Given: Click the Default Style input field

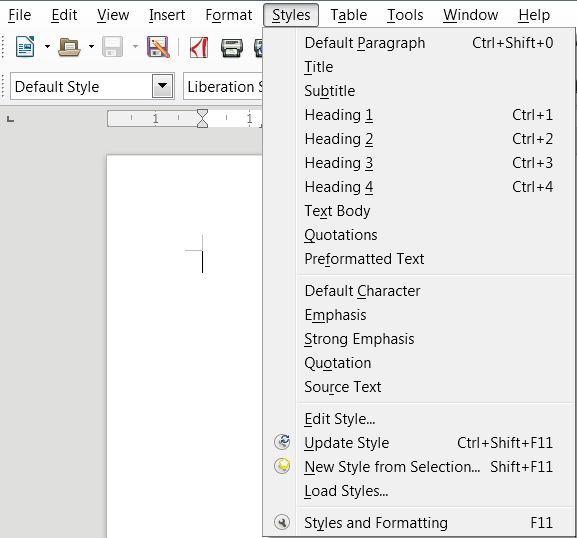Looking at the screenshot, I should (82, 86).
